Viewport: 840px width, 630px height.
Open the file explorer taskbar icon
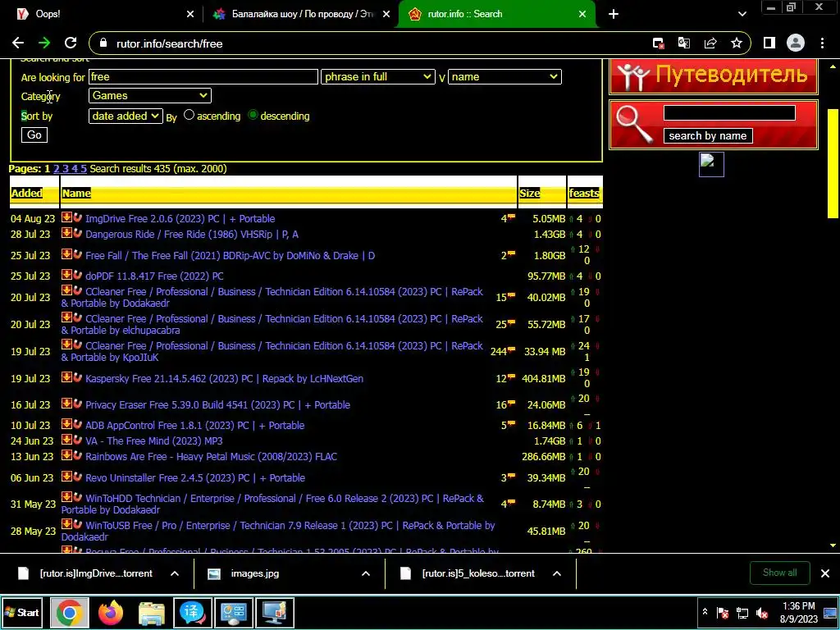click(x=152, y=612)
